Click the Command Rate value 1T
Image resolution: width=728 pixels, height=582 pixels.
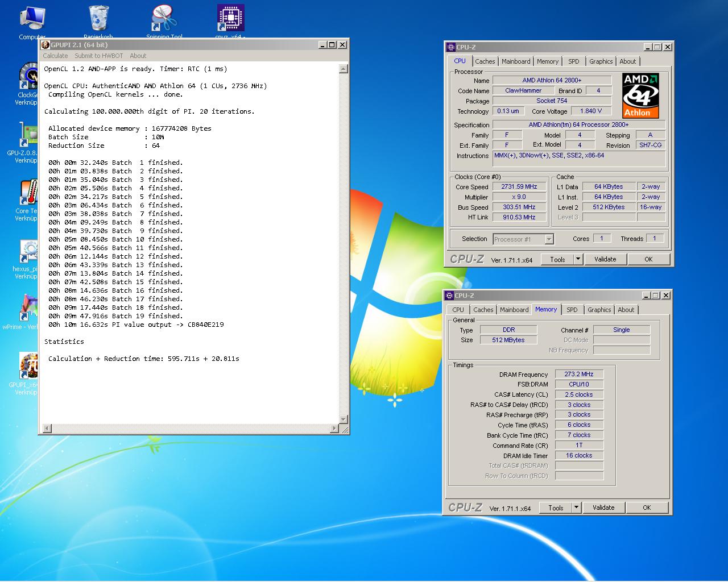(579, 445)
